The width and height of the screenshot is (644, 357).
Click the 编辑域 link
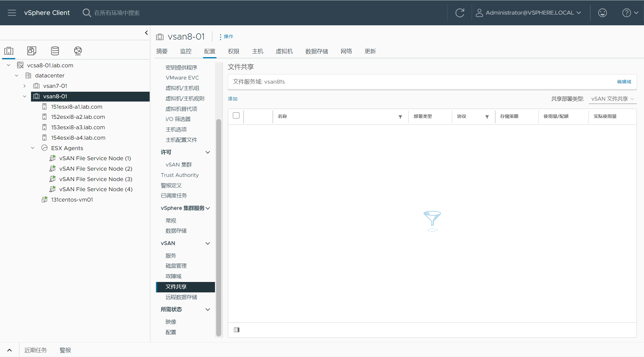(x=624, y=82)
